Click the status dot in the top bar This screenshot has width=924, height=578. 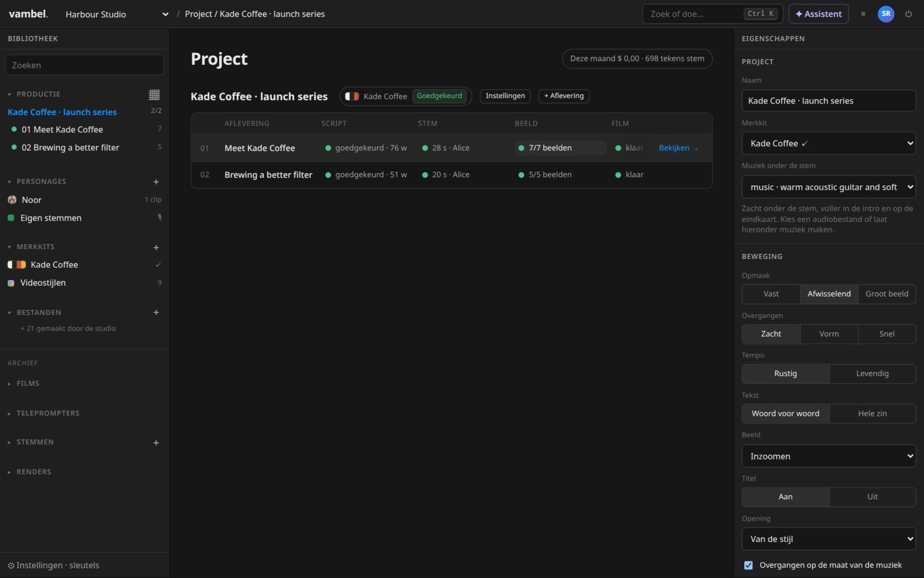pos(863,14)
